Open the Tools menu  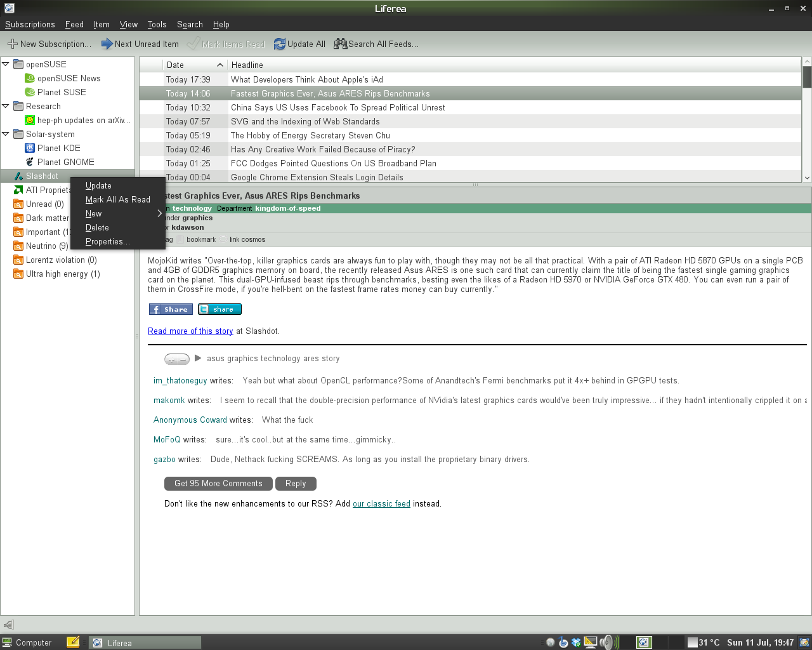pos(157,24)
